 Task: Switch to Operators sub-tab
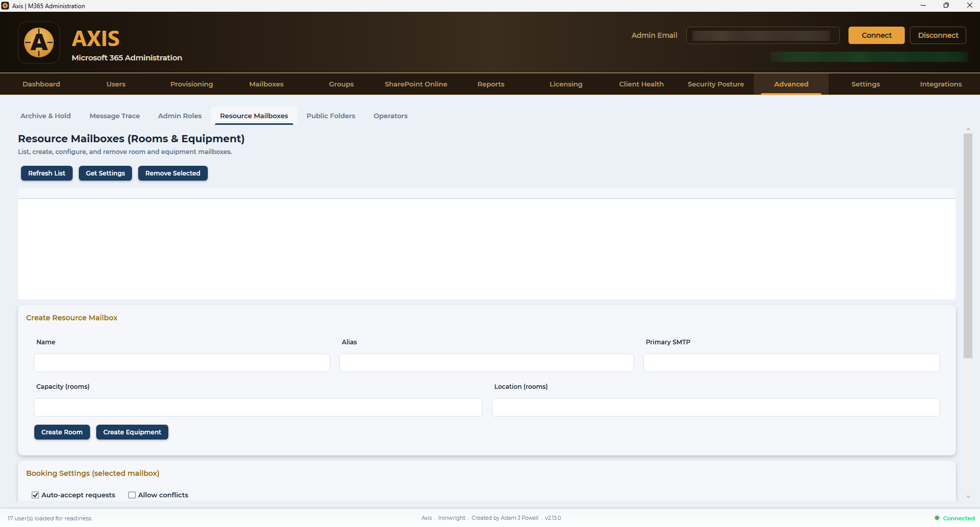tap(390, 116)
